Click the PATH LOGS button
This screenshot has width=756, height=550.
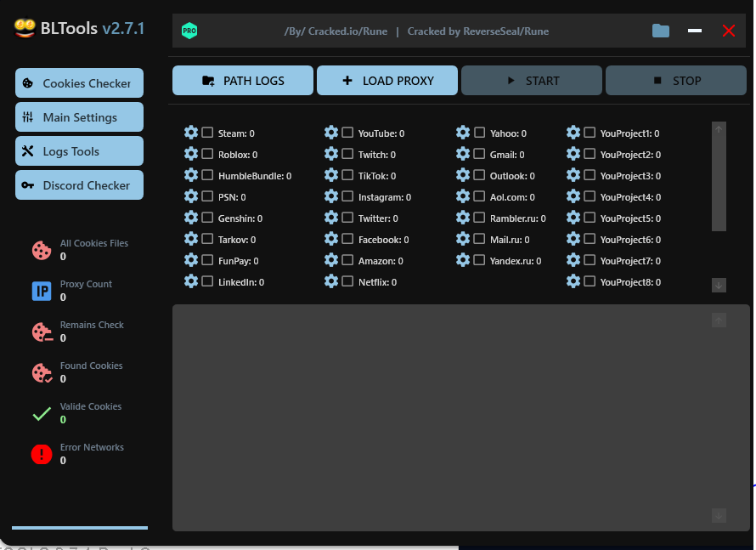click(243, 81)
